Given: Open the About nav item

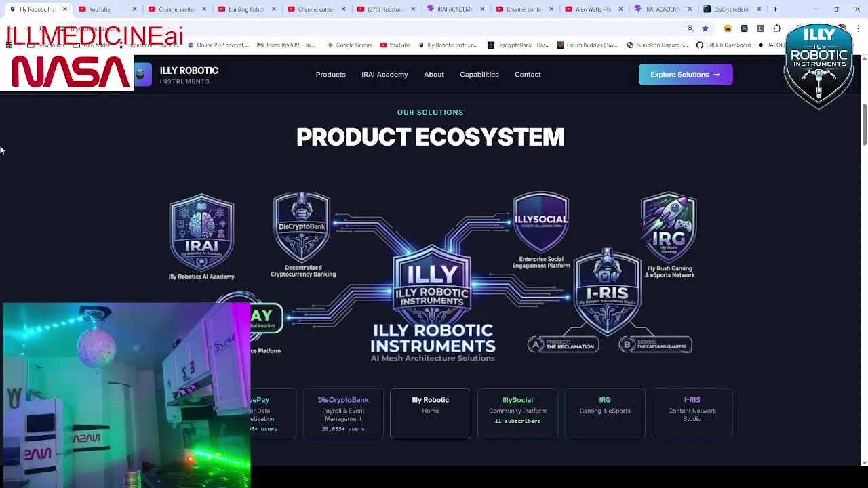Looking at the screenshot, I should pos(434,75).
